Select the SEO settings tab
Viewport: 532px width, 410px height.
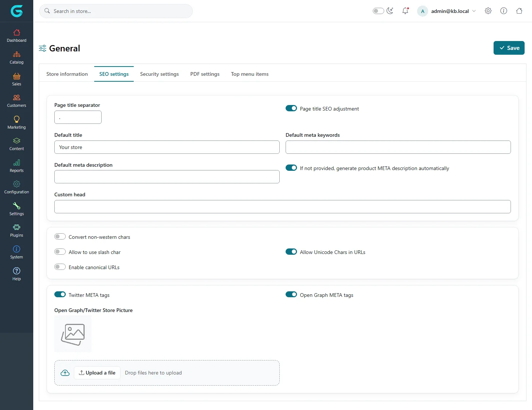[114, 74]
